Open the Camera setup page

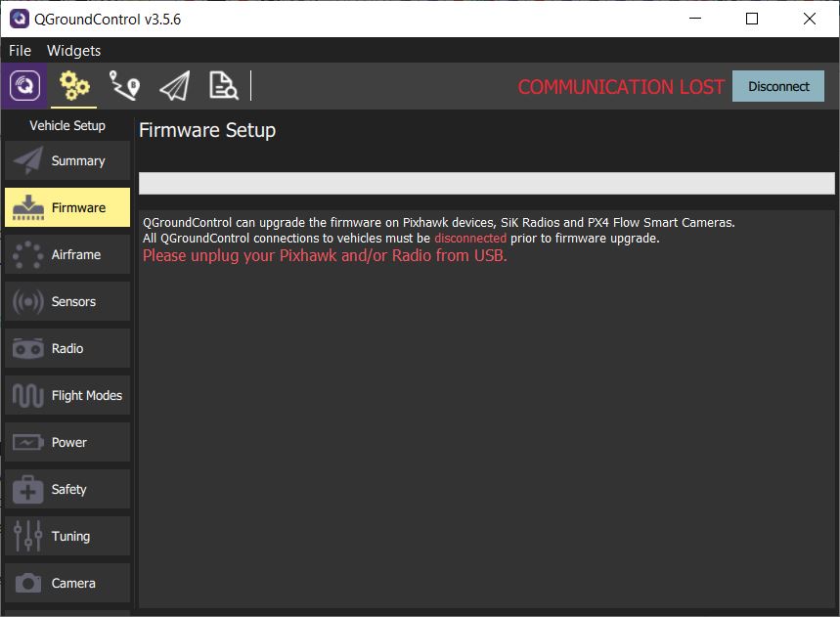pos(67,583)
